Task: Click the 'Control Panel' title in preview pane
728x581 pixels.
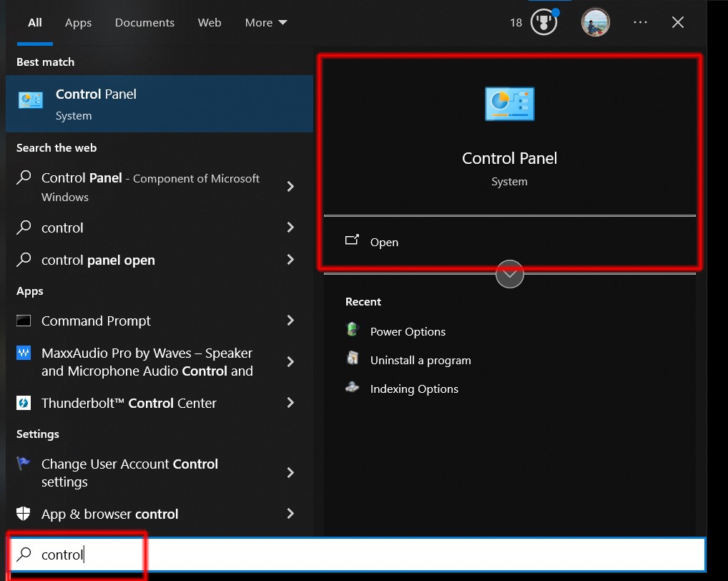Action: tap(509, 158)
